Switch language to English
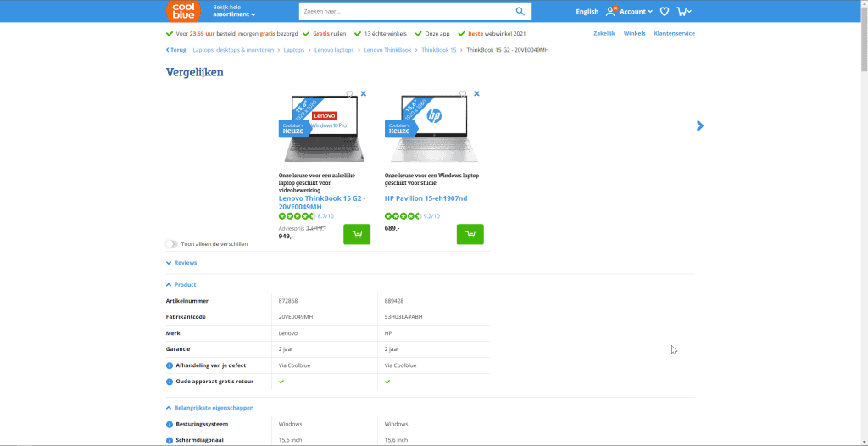This screenshot has width=868, height=446. [x=587, y=12]
